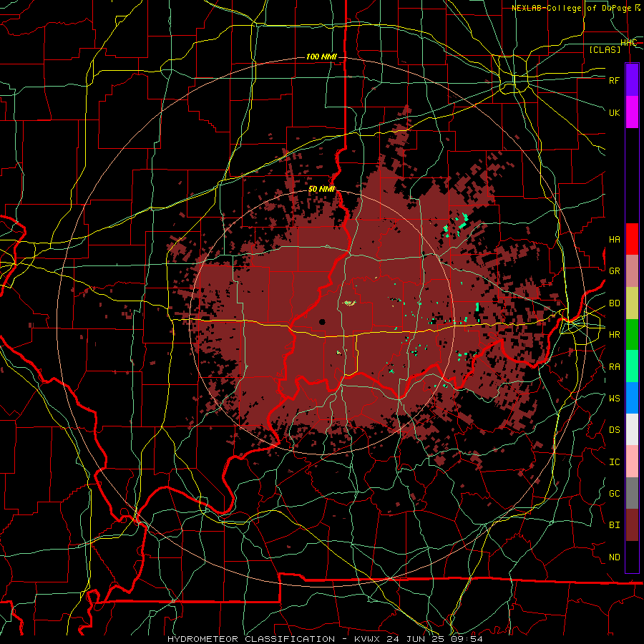Image resolution: width=644 pixels, height=644 pixels.
Task: Click the IC legend label text
Action: [x=614, y=462]
